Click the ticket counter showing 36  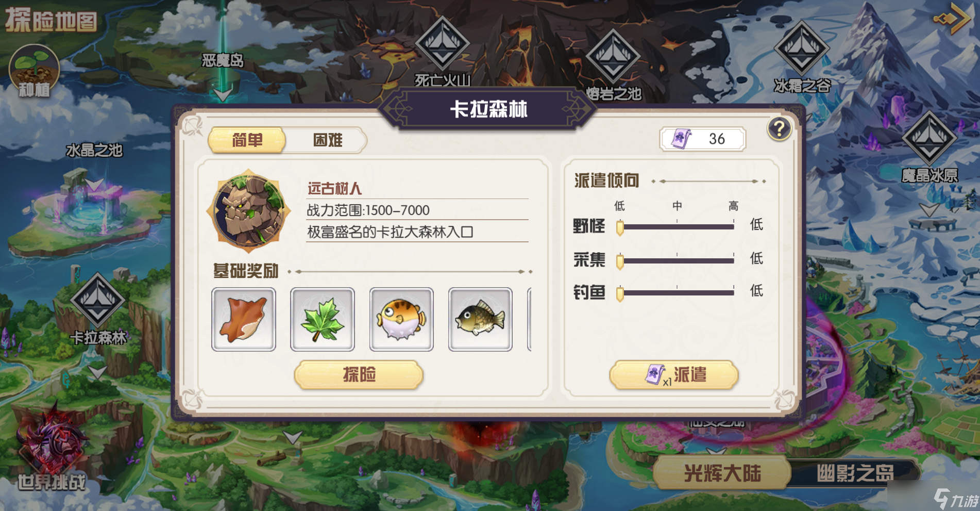[x=703, y=139]
